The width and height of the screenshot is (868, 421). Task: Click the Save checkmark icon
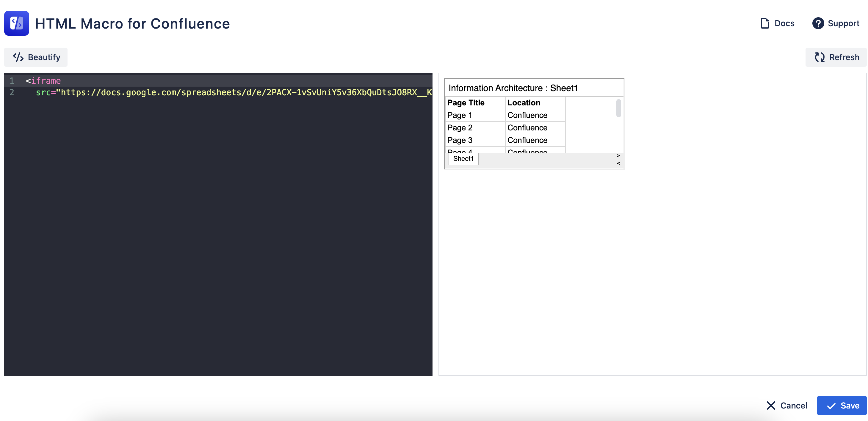click(x=831, y=406)
